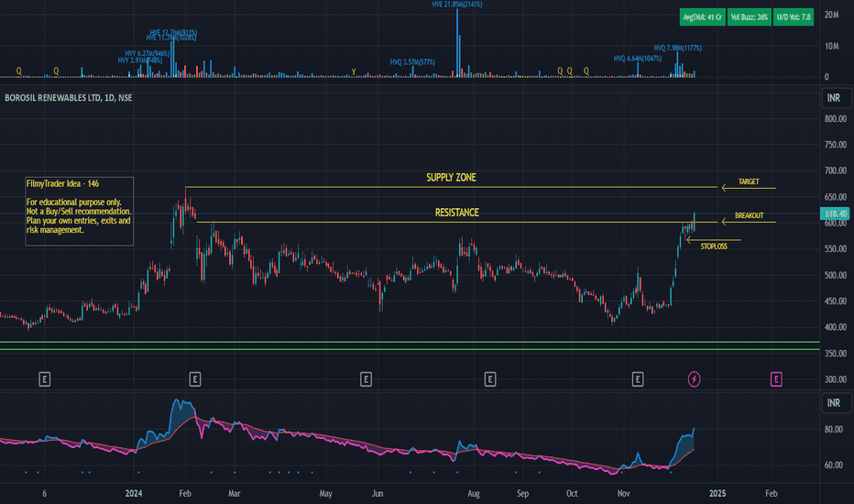Click the Aug label on time axis
Screen dimensions: 854x504
coord(474,494)
